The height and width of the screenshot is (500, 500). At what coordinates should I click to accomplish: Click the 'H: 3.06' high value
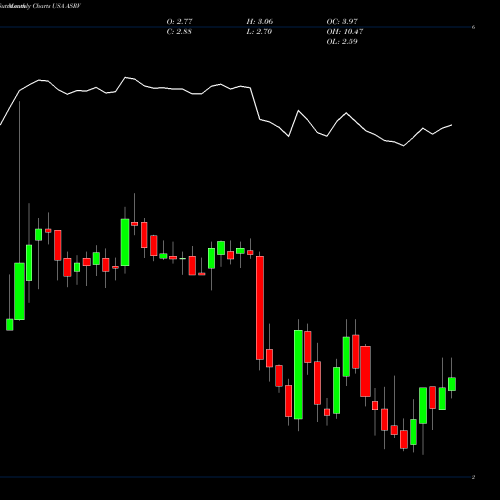click(x=260, y=21)
